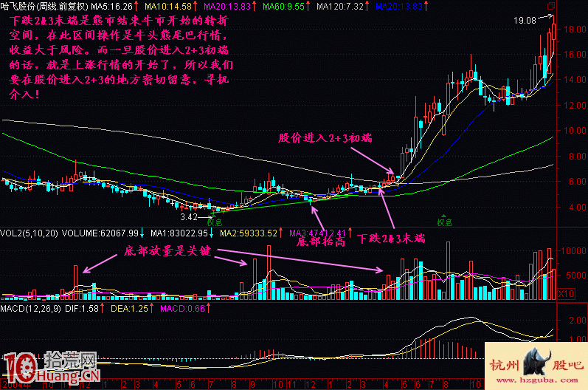Click the 1.00 MACD axis label
The width and height of the screenshot is (588, 390).
tap(578, 339)
